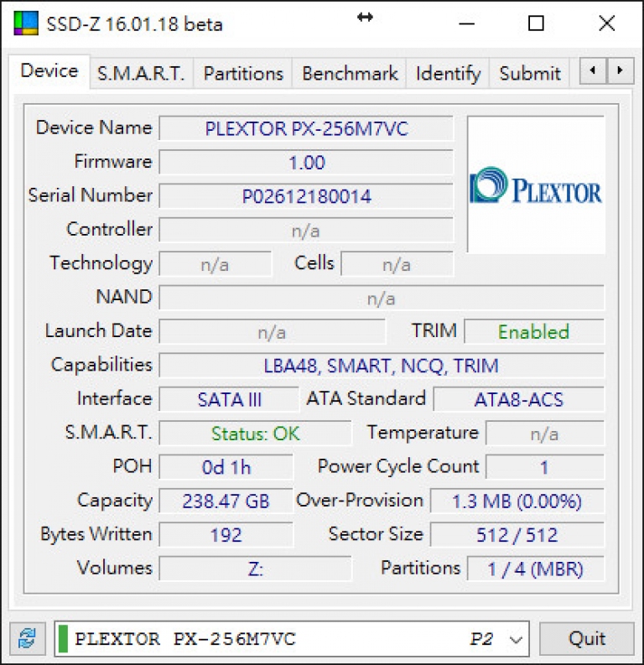Minimize the SSD-Z window
The image size is (644, 665).
click(466, 23)
